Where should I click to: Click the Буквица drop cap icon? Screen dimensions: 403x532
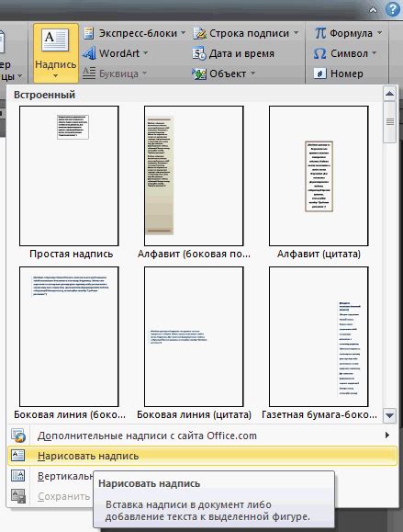pos(89,74)
